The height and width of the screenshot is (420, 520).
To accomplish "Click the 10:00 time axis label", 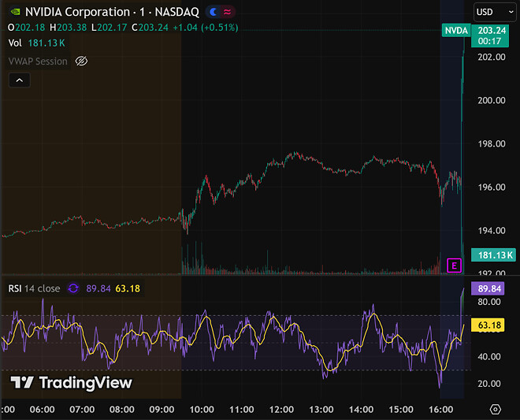I will (x=202, y=410).
